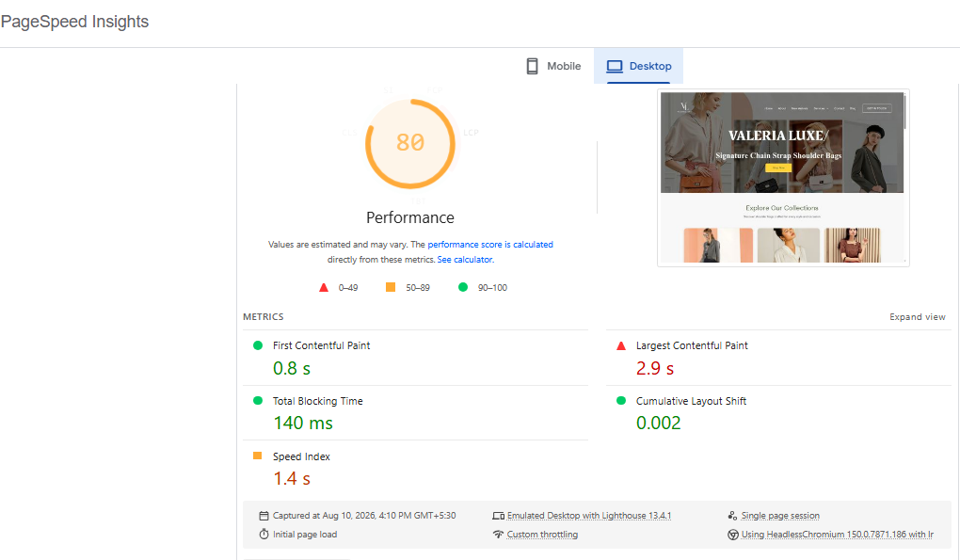Image resolution: width=960 pixels, height=560 pixels.
Task: Click green dot next to First Contentful Paint
Action: click(x=258, y=345)
